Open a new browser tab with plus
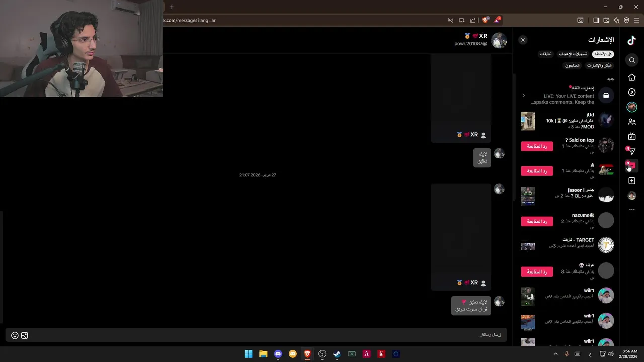The image size is (644, 362). coord(172,7)
